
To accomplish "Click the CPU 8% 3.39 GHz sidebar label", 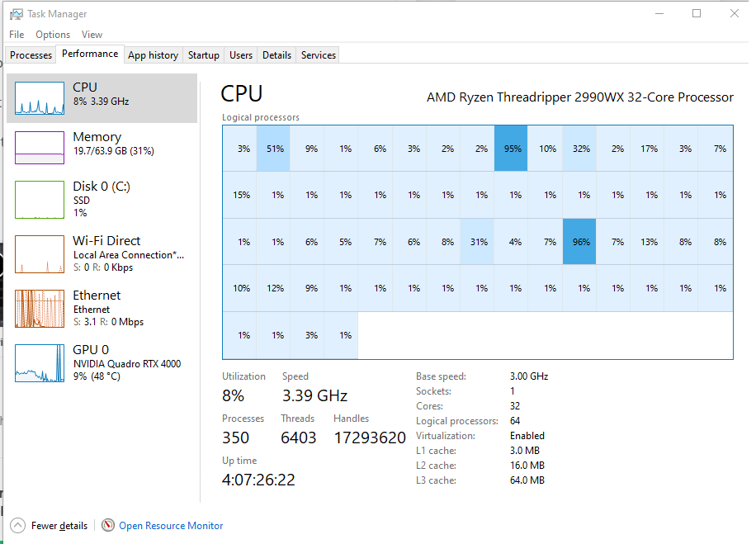I will 102,102.
